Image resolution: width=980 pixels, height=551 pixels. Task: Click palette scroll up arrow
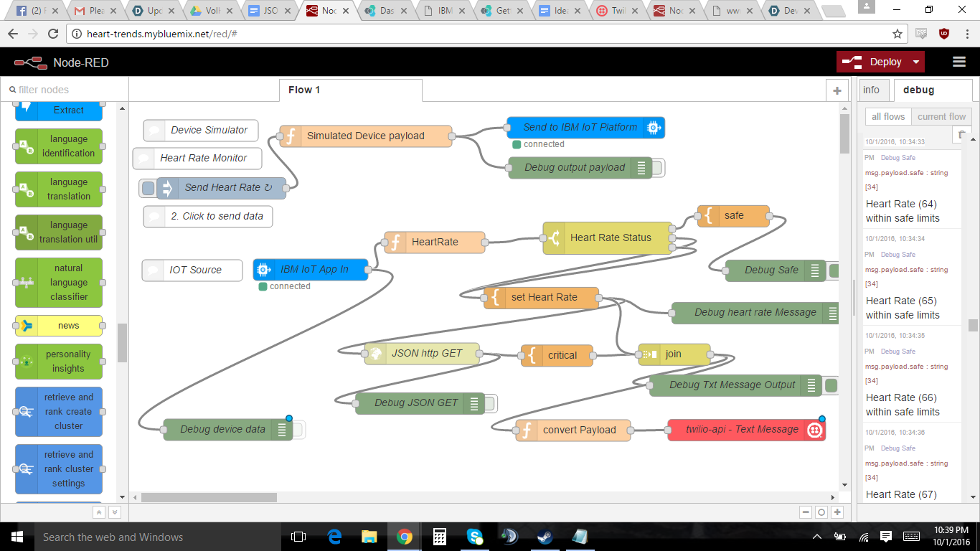(122, 109)
